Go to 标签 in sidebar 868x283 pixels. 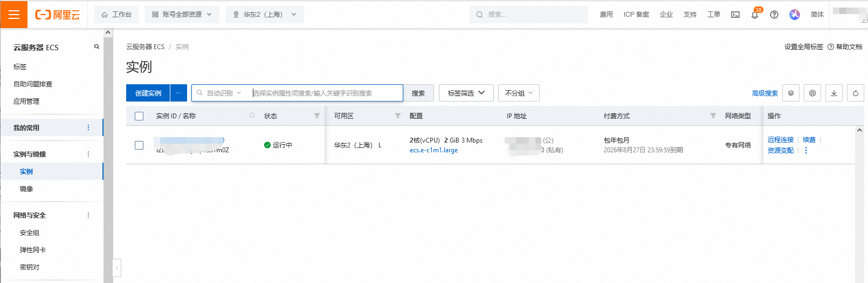(x=20, y=66)
